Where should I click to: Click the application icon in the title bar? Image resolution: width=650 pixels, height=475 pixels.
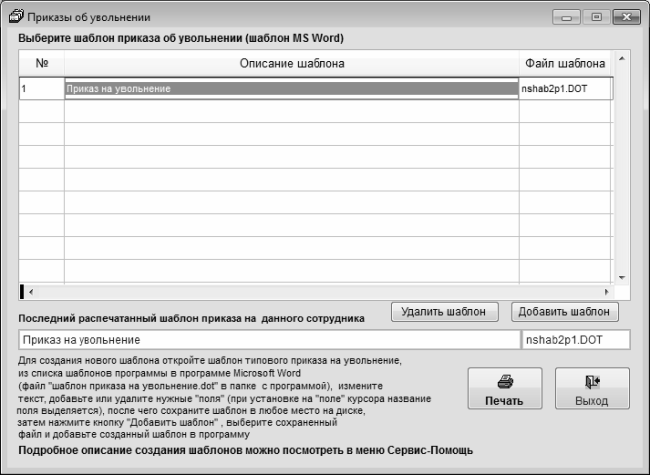[x=14, y=18]
